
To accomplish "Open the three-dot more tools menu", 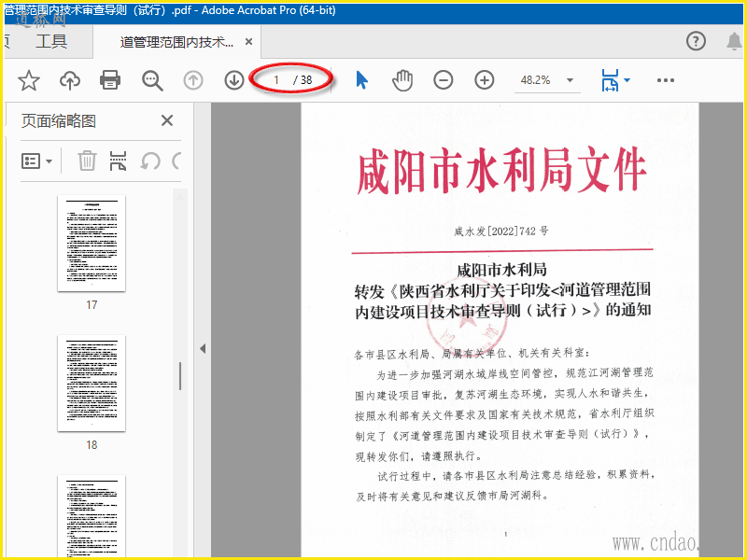I will (x=665, y=80).
